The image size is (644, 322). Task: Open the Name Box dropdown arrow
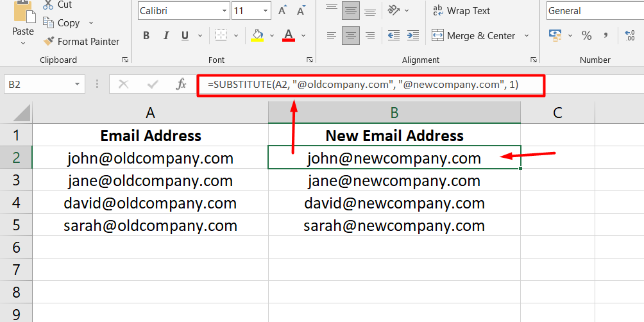pyautogui.click(x=77, y=84)
